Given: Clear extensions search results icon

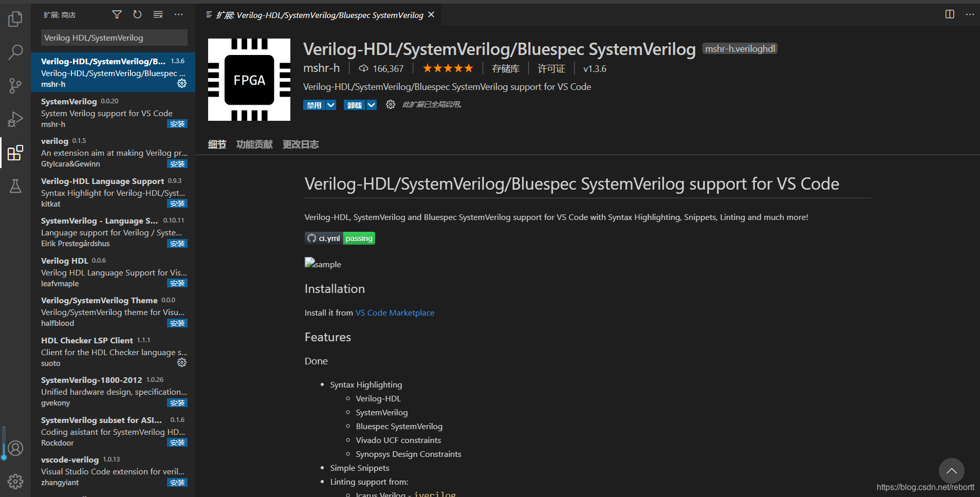Looking at the screenshot, I should click(158, 14).
